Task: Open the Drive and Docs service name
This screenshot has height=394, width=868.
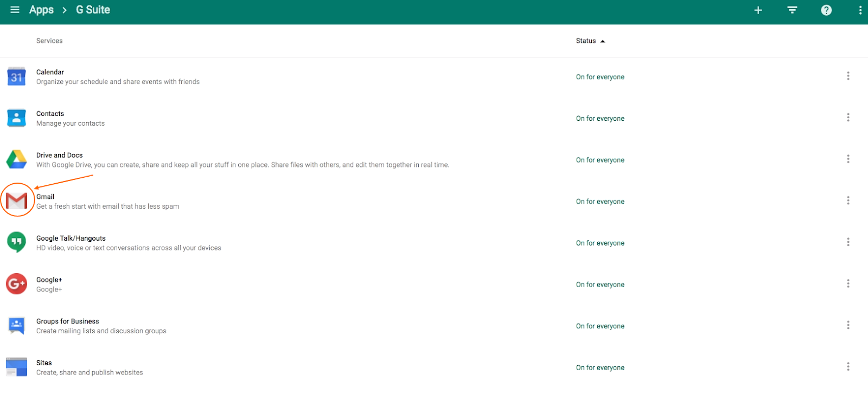Action: [x=60, y=155]
